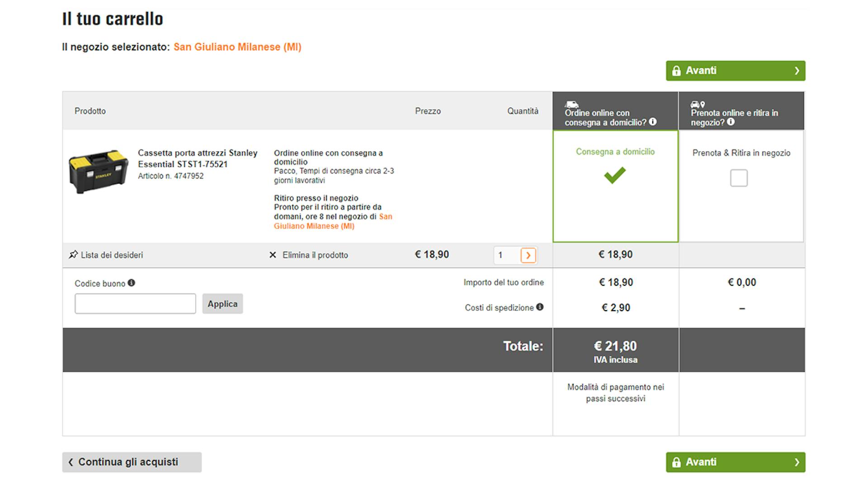The width and height of the screenshot is (868, 488).
Task: Open Cassetta porta attrezzi Stanley product title
Action: pyautogui.click(x=198, y=158)
